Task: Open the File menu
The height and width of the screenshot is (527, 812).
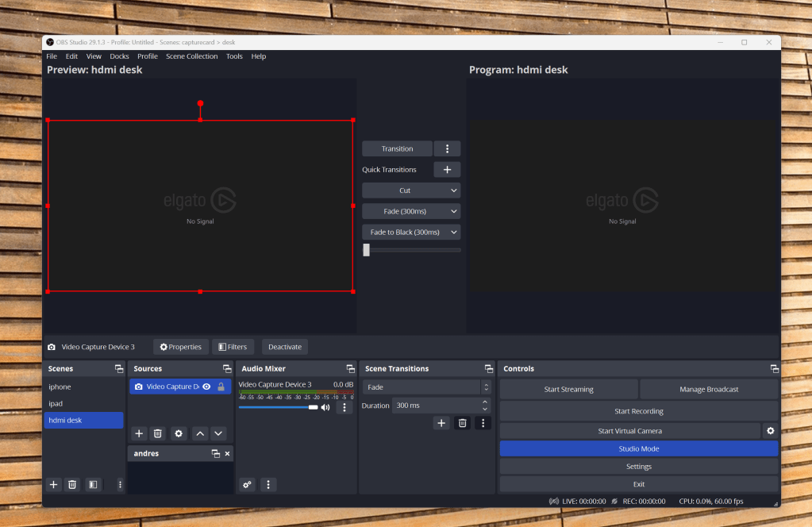Action: 52,56
